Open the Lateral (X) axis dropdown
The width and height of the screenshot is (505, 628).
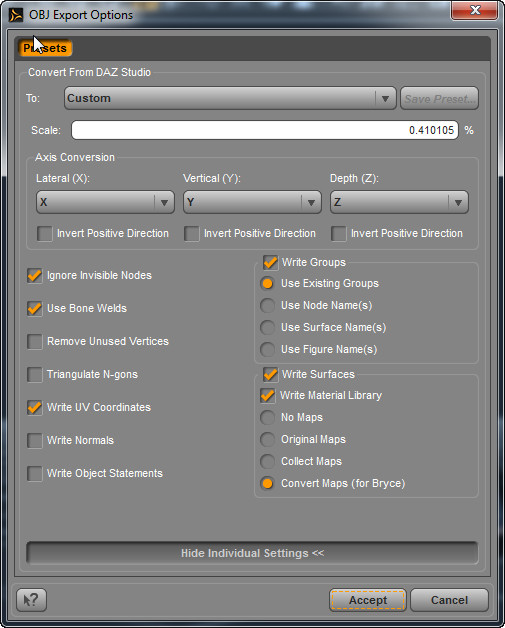click(105, 202)
